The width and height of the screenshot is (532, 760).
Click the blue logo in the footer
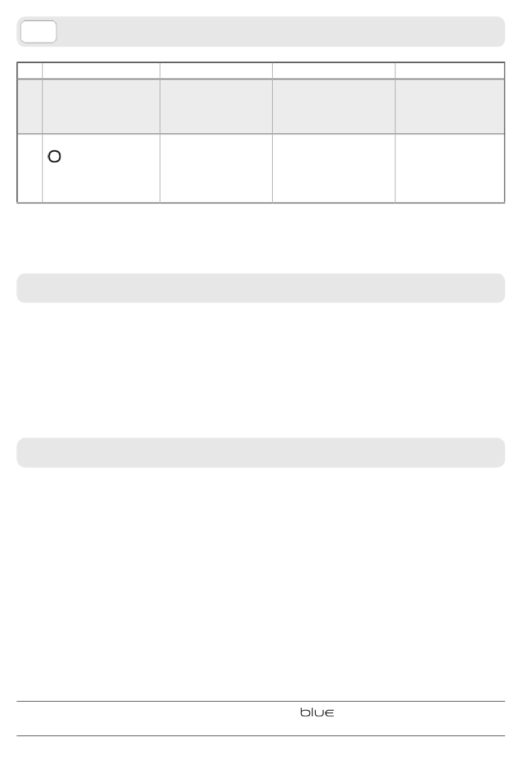317,713
